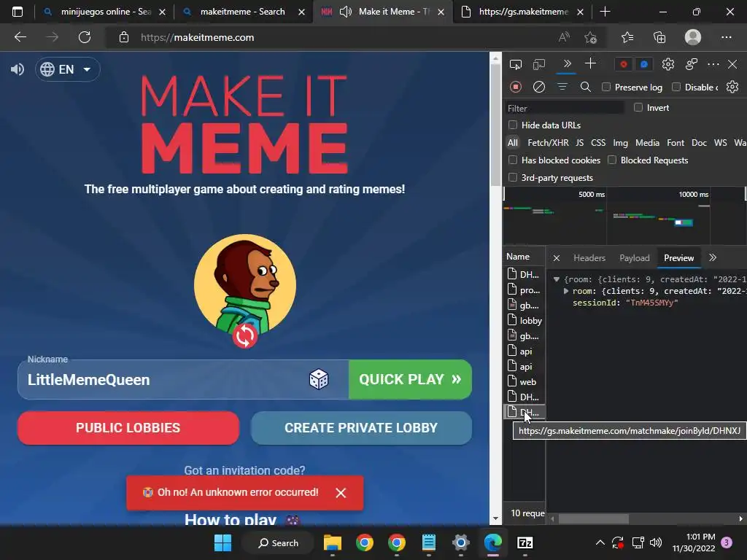Randomize nickname with the dice icon
This screenshot has height=560, width=747.
pyautogui.click(x=319, y=379)
